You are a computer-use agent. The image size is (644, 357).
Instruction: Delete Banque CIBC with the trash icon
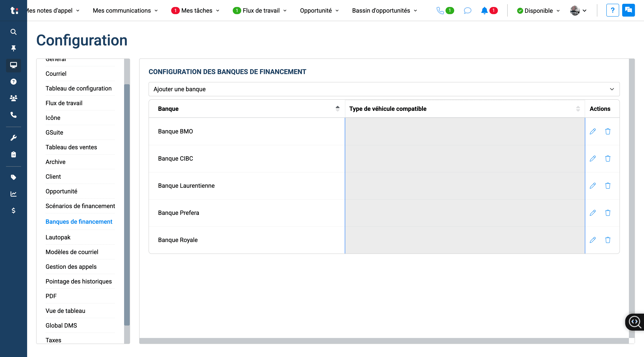pyautogui.click(x=608, y=159)
